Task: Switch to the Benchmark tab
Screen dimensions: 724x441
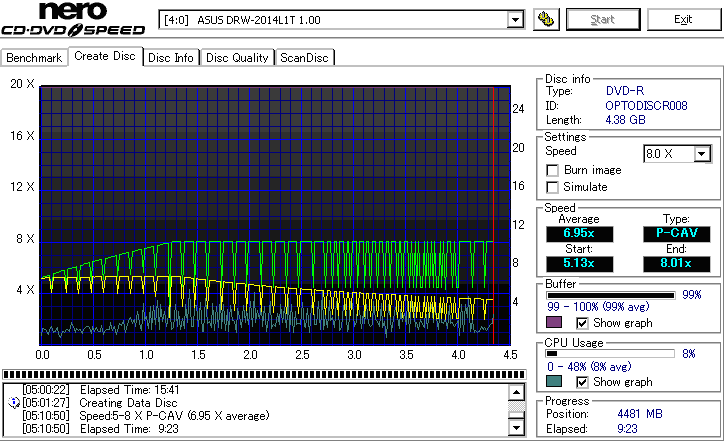Action: coord(34,58)
